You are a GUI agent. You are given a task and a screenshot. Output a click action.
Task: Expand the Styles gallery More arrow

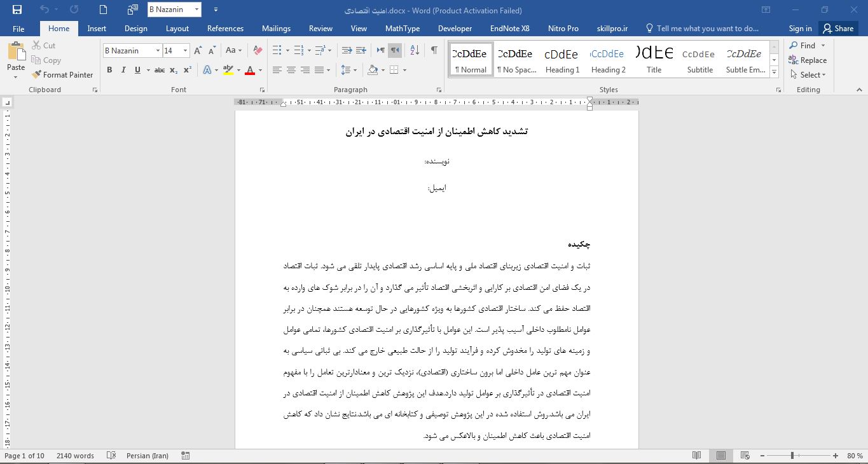point(774,72)
